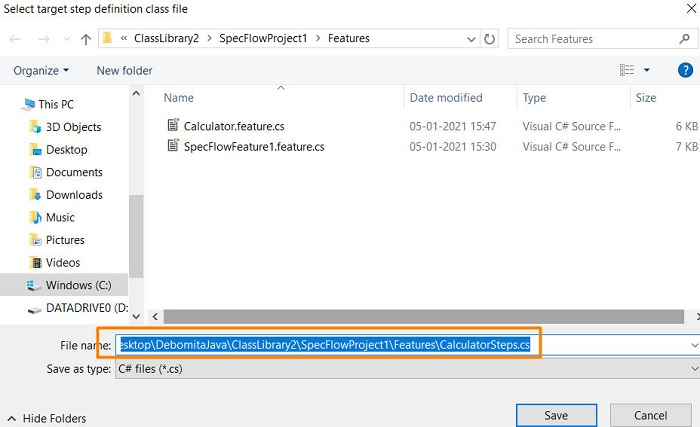Refresh the Features folder view
The image size is (700, 427).
(x=489, y=39)
